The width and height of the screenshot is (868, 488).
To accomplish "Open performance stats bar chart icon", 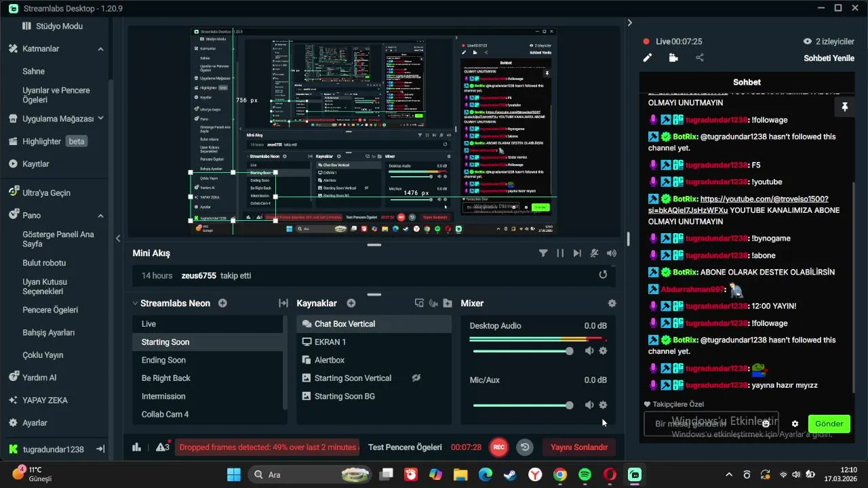I will [x=136, y=447].
